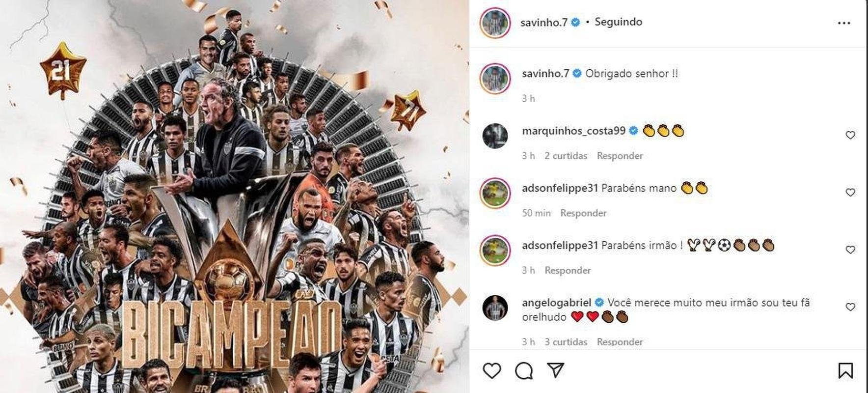Click the Seguindo following button
868x393 pixels.
[x=618, y=22]
